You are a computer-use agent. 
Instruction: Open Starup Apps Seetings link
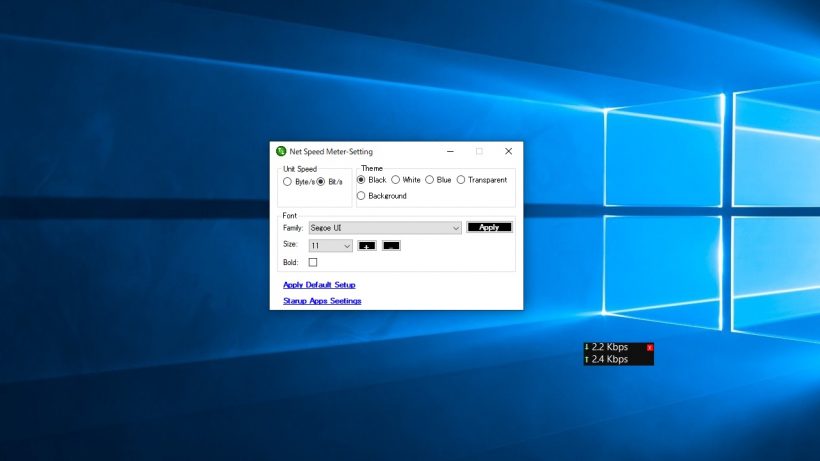pos(322,301)
